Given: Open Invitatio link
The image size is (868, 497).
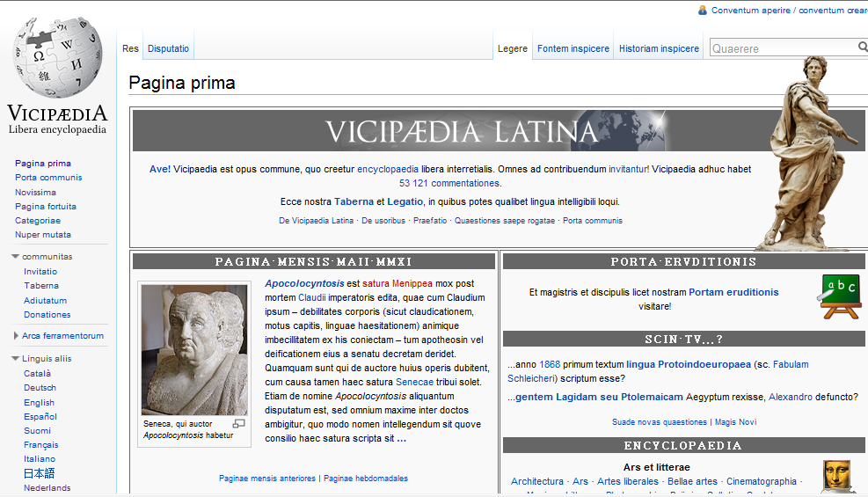Looking at the screenshot, I should point(40,272).
